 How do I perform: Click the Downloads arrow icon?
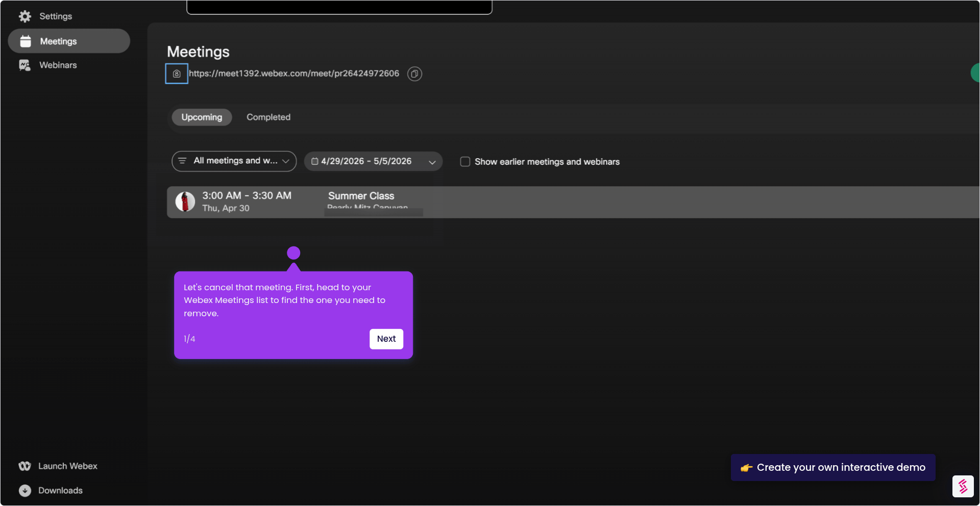point(25,491)
